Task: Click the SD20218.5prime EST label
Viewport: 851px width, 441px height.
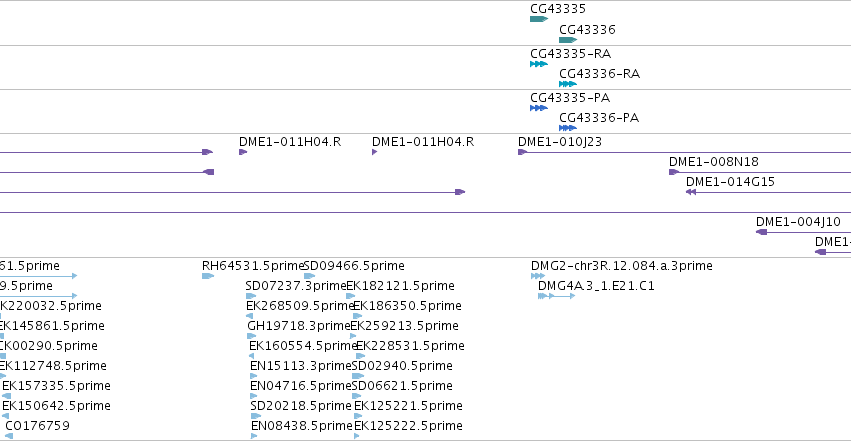Action: pyautogui.click(x=301, y=406)
